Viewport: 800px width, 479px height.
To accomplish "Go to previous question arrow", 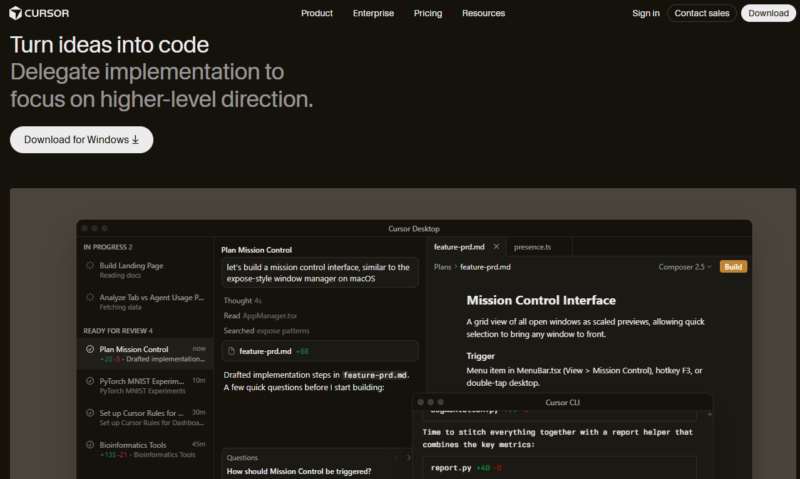I will point(396,458).
